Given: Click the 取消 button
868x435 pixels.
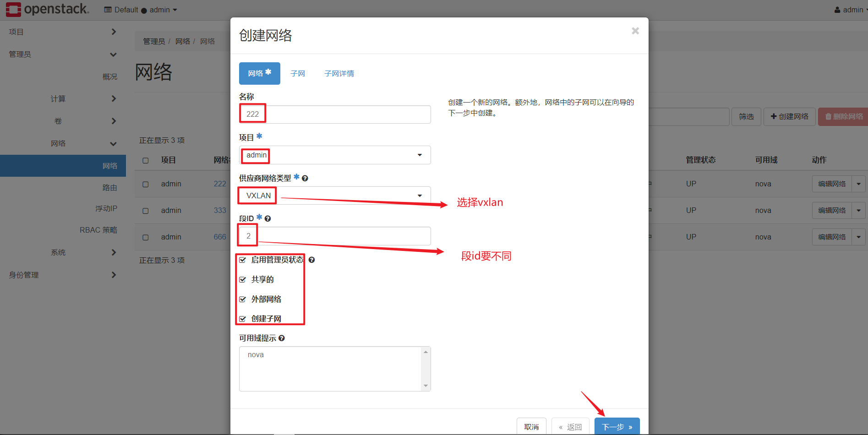Looking at the screenshot, I should tap(531, 426).
